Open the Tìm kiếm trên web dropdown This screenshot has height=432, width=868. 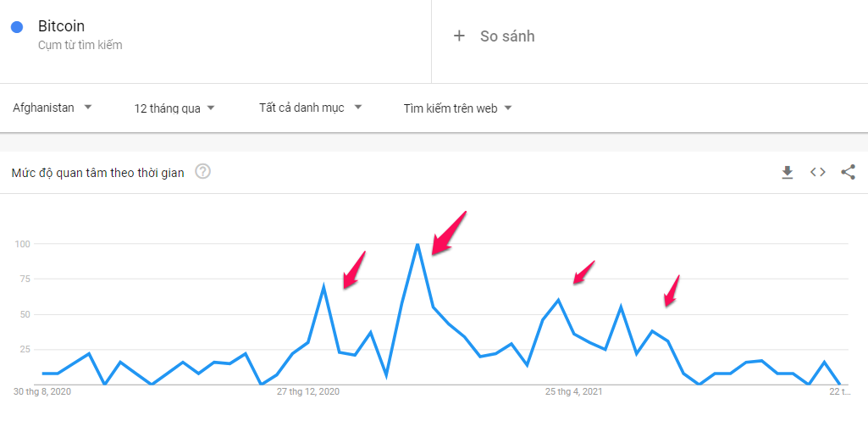click(458, 108)
